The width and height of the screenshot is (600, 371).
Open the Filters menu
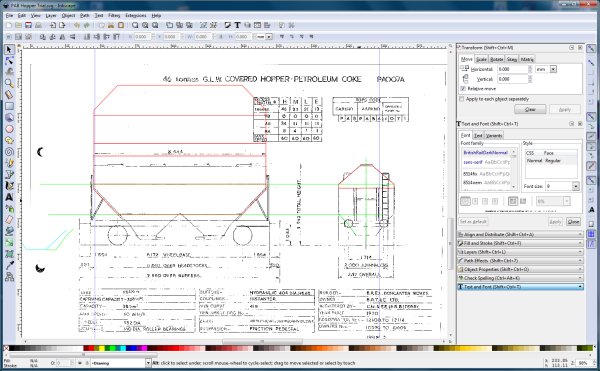point(114,16)
